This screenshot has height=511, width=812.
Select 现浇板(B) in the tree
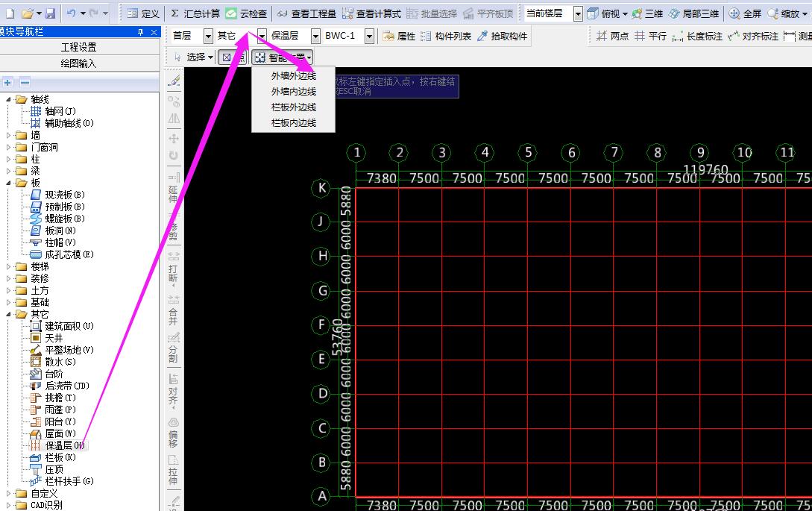click(x=65, y=195)
